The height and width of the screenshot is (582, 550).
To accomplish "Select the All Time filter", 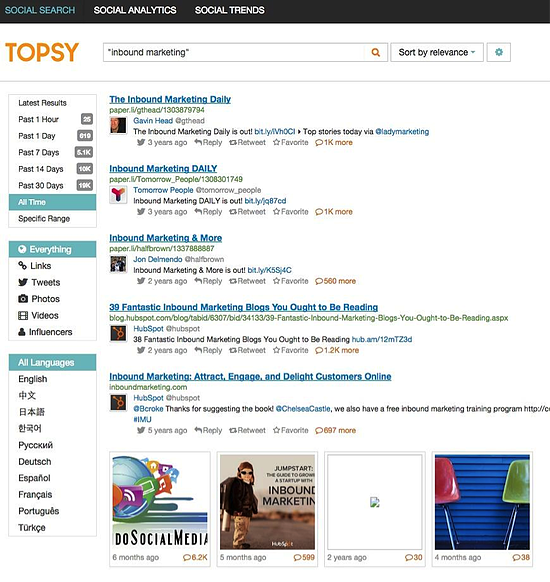I will (52, 202).
